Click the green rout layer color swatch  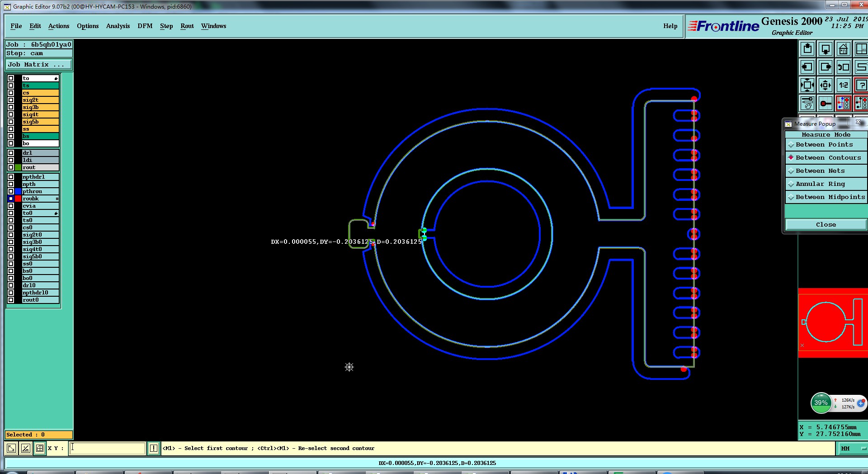[x=18, y=167]
